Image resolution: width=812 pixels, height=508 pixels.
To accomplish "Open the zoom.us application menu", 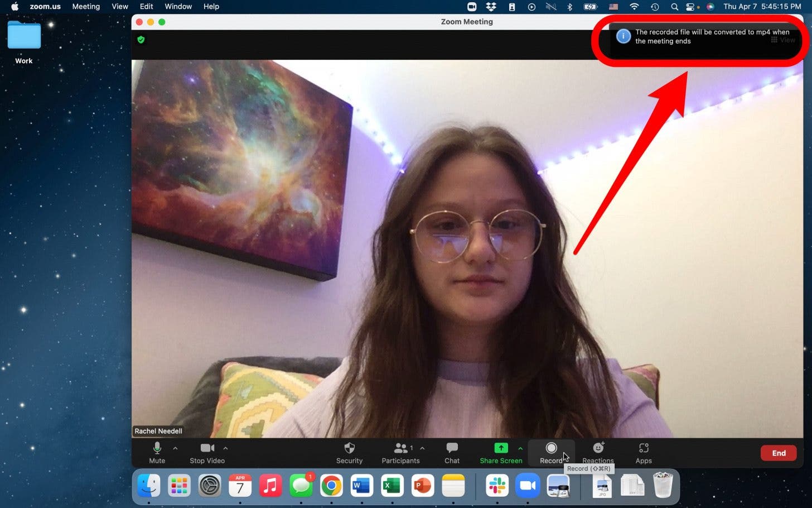I will coord(45,6).
